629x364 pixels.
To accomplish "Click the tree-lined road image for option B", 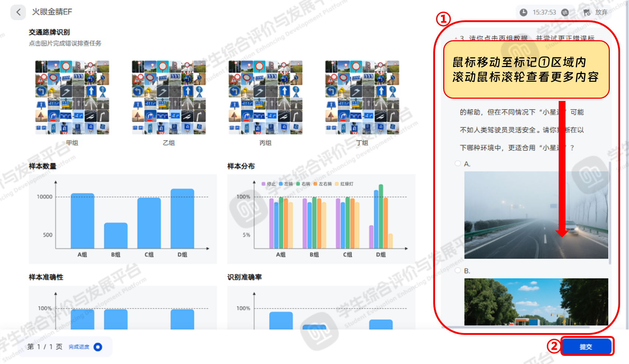I will (x=536, y=301).
